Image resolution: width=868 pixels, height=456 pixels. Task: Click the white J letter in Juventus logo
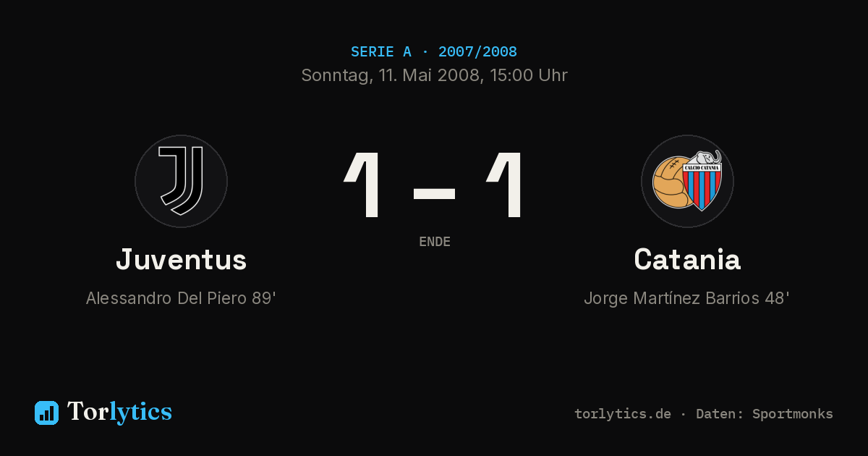[x=181, y=181]
